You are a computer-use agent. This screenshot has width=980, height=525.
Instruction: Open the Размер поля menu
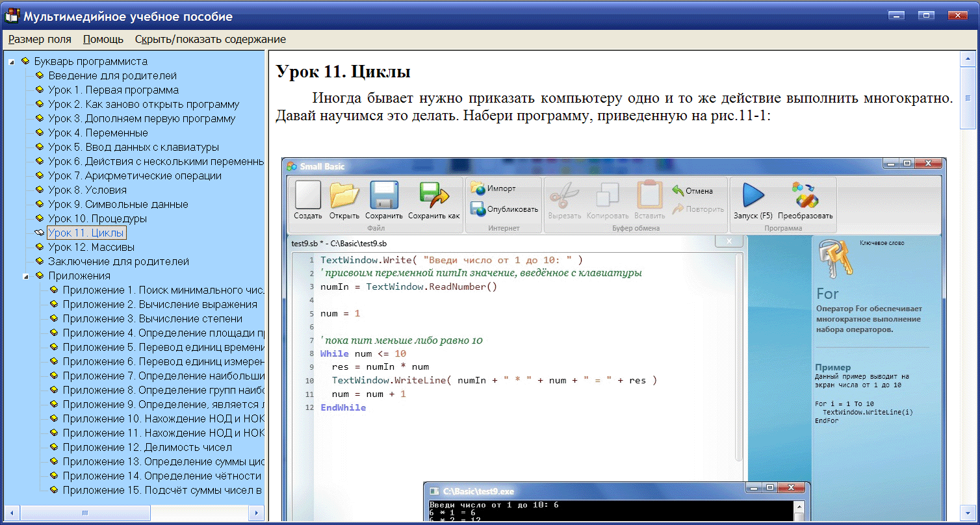tap(39, 39)
